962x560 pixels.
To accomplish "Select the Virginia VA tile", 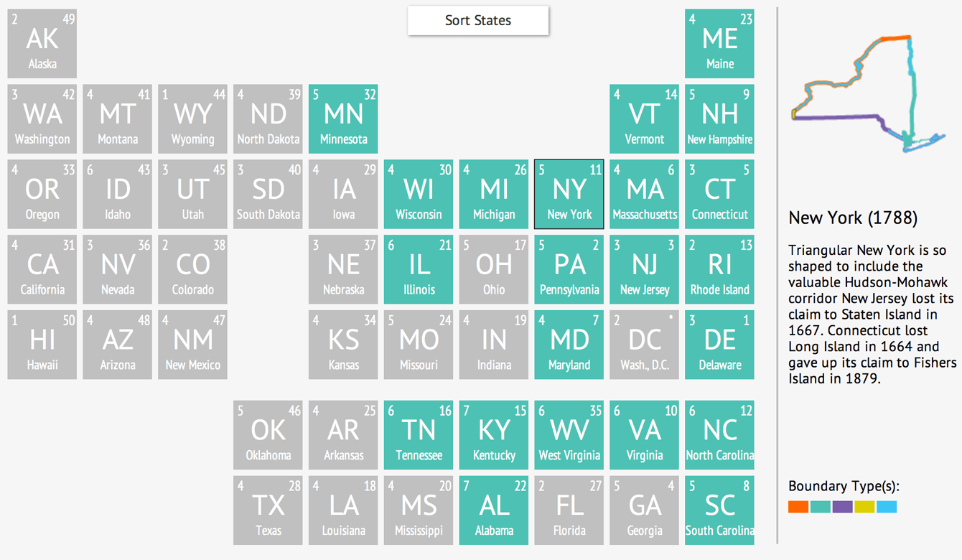I will click(644, 435).
